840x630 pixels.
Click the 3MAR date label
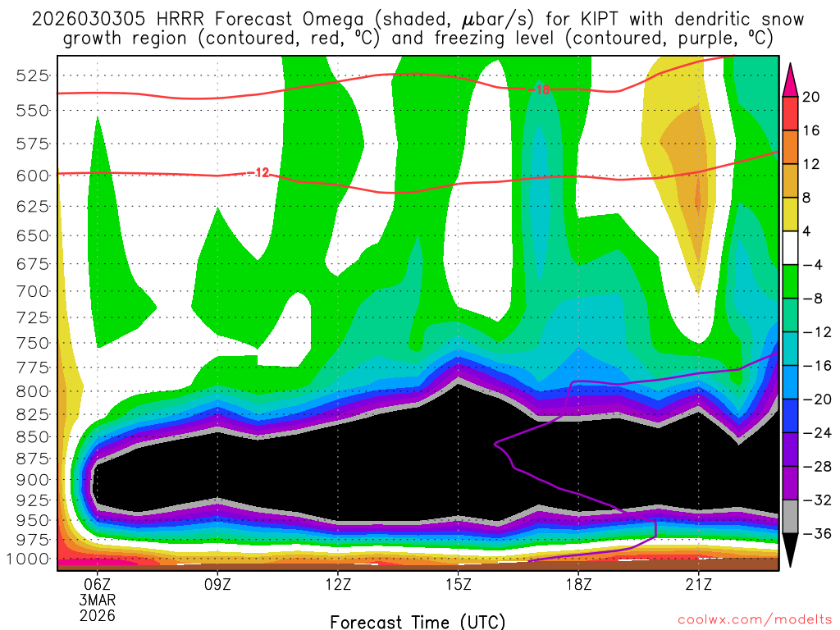(97, 600)
